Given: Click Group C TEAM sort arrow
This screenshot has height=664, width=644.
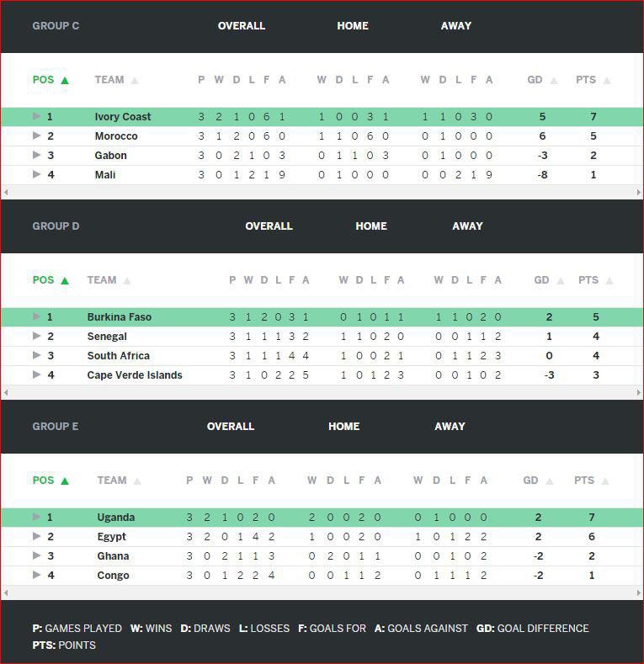Looking at the screenshot, I should 135,81.
